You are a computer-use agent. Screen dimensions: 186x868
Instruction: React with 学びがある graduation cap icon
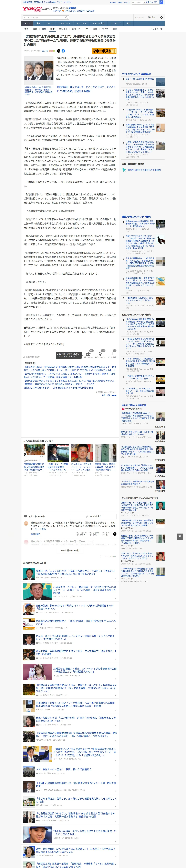(x=88, y=354)
